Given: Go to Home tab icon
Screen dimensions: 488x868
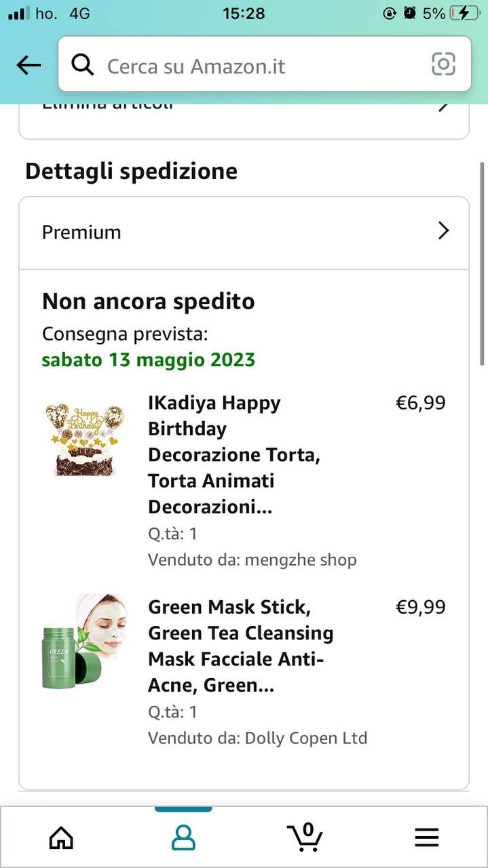Looking at the screenshot, I should [x=61, y=837].
